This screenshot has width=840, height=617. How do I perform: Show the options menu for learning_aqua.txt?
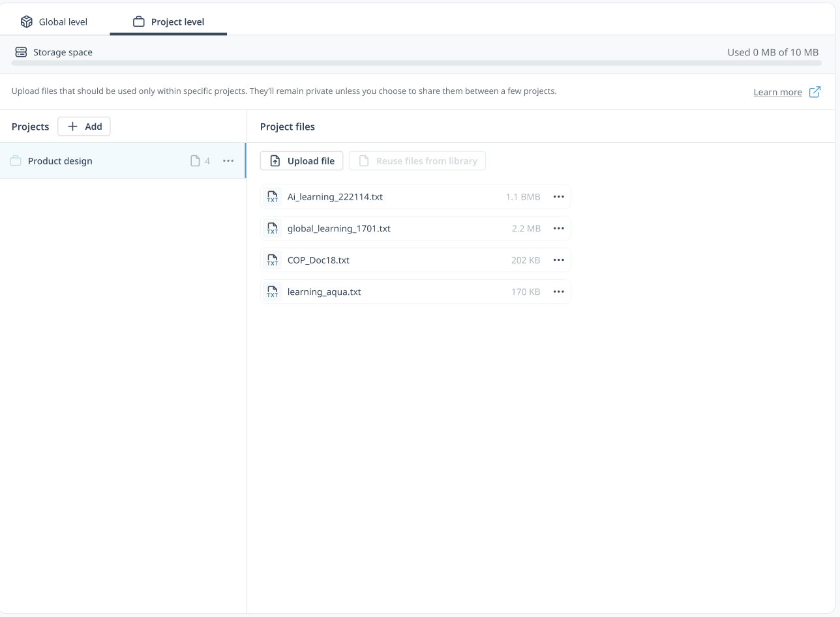click(x=558, y=292)
